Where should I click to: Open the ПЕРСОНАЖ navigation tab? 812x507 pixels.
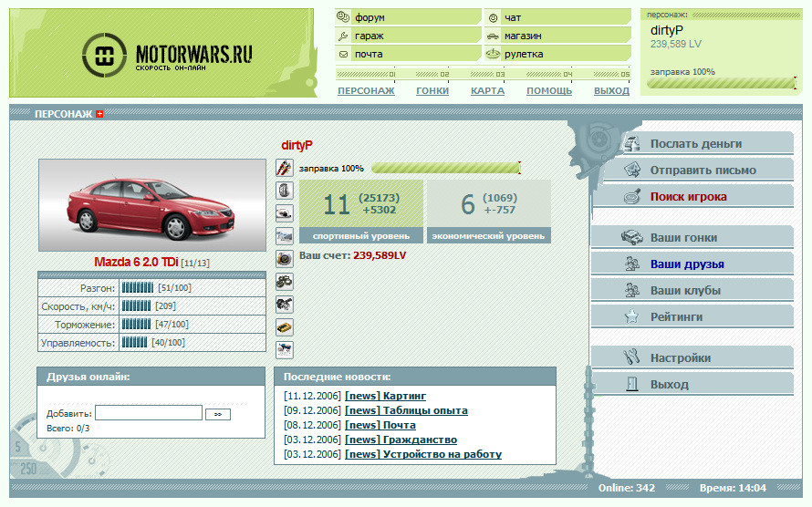click(x=366, y=91)
